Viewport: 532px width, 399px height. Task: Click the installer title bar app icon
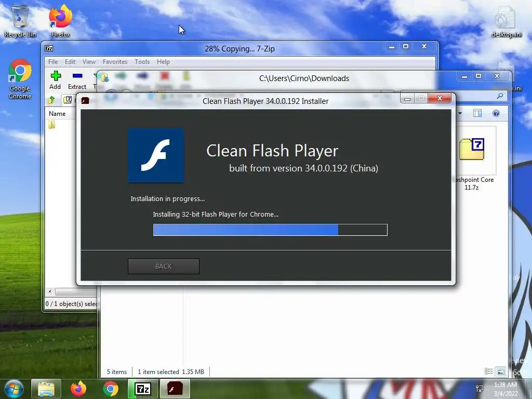click(85, 100)
